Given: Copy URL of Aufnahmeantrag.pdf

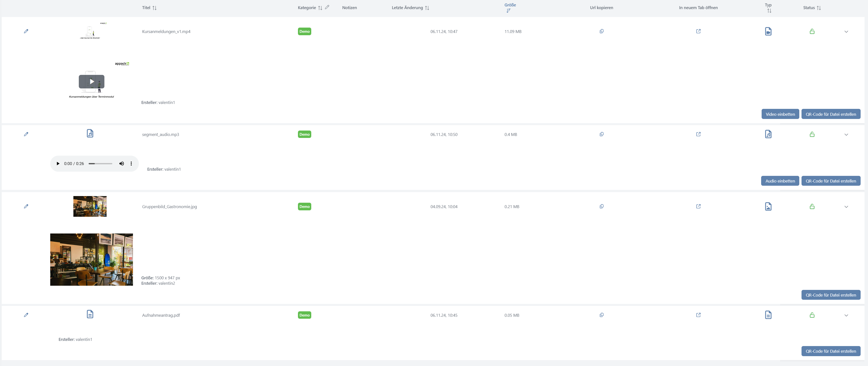Looking at the screenshot, I should [x=602, y=315].
